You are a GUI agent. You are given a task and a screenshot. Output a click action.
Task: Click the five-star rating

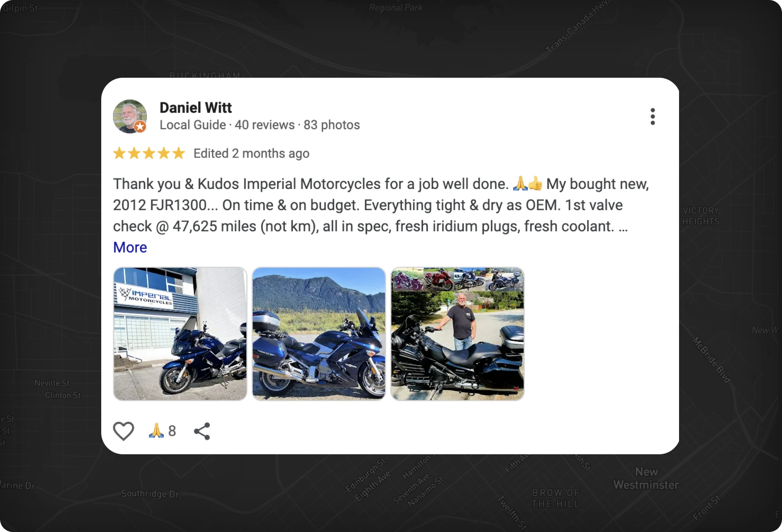tap(149, 153)
